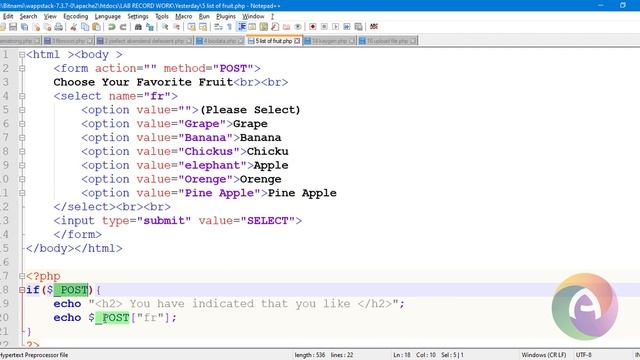Click the Close document toolbar icon
The height and width of the screenshot is (360, 640).
(x=36, y=27)
